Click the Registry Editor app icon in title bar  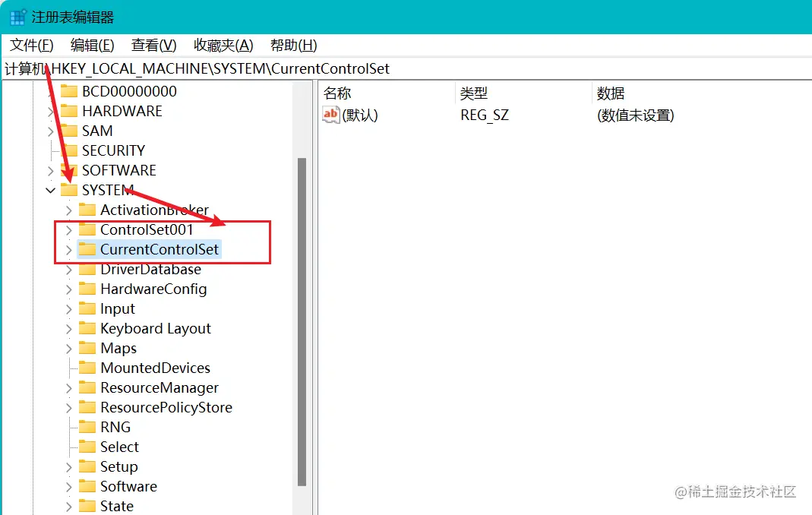click(x=17, y=17)
